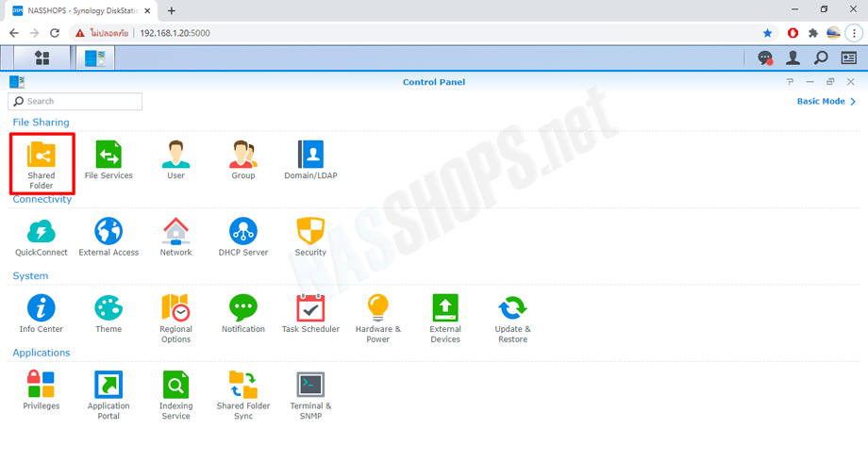Open External Devices

445,319
